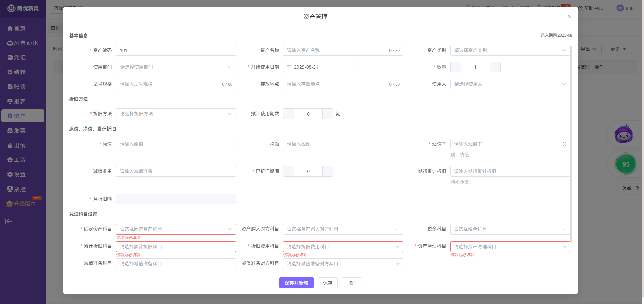This screenshot has width=644, height=304.
Task: Expand the 折旧方法 dropdown
Action: 176,114
